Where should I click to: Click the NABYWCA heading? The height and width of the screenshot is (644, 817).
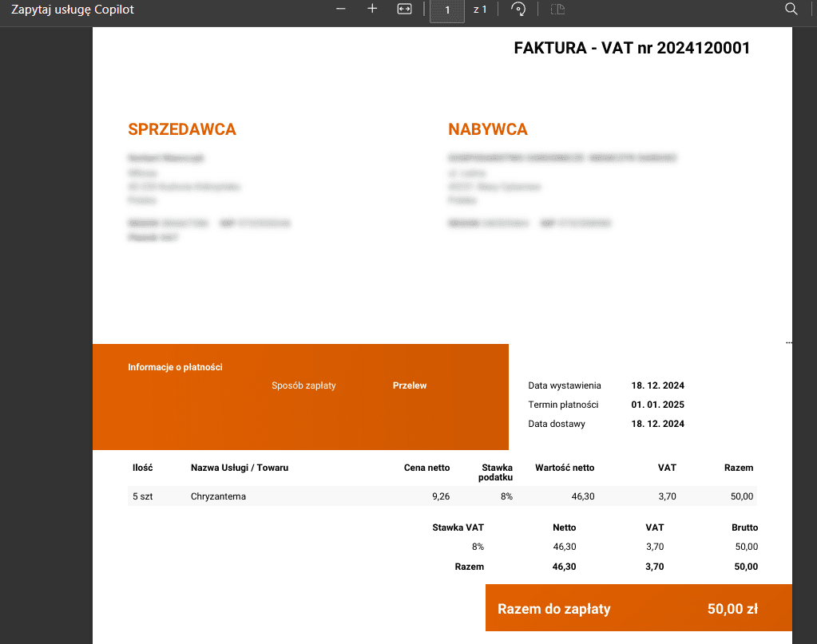487,129
